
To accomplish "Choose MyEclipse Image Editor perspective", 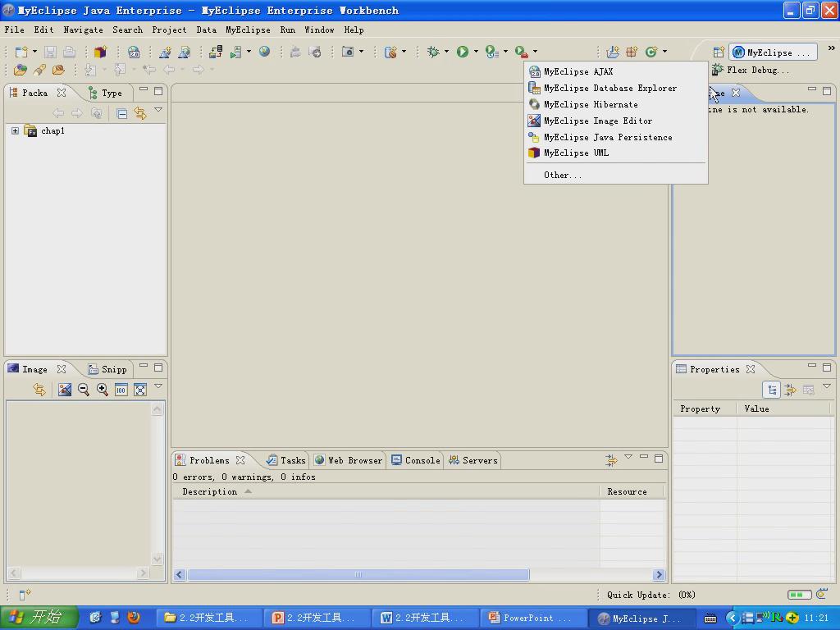I will pyautogui.click(x=616, y=121).
